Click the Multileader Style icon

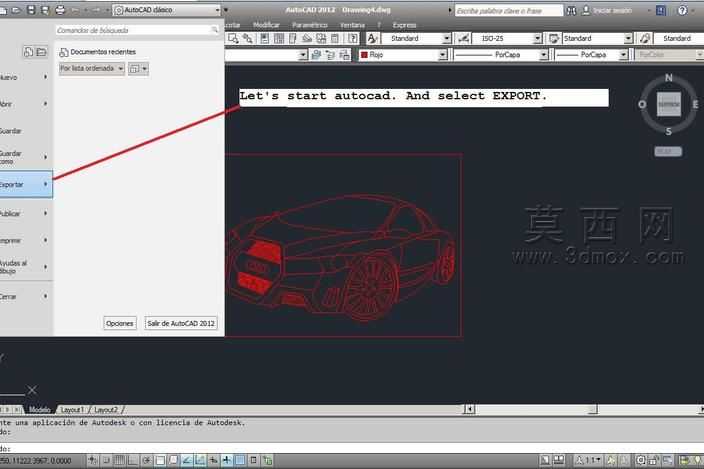tap(645, 39)
